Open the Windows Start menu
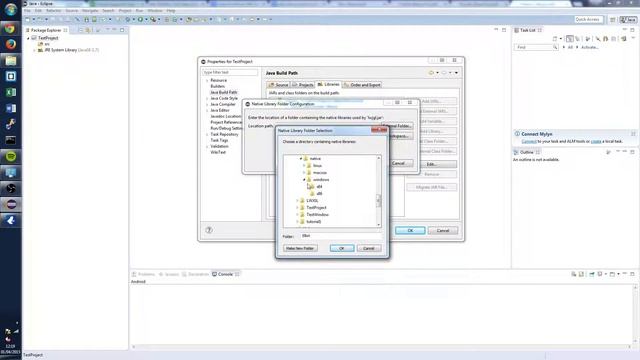 click(x=11, y=9)
